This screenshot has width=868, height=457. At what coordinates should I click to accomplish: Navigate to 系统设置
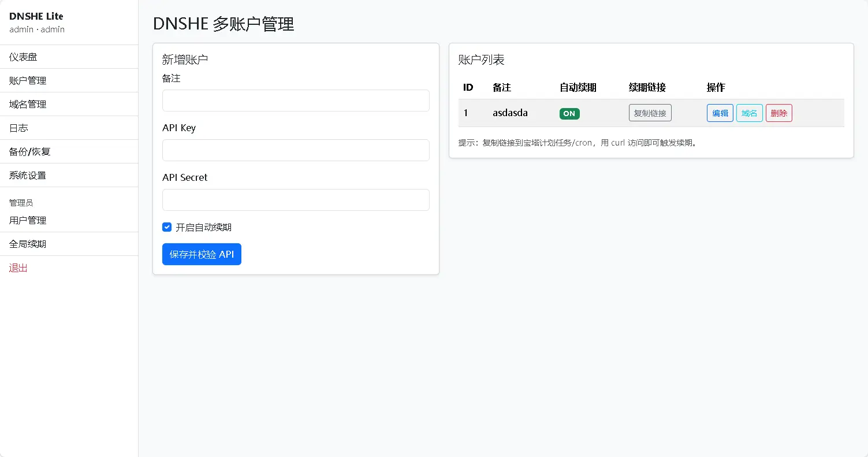(28, 175)
